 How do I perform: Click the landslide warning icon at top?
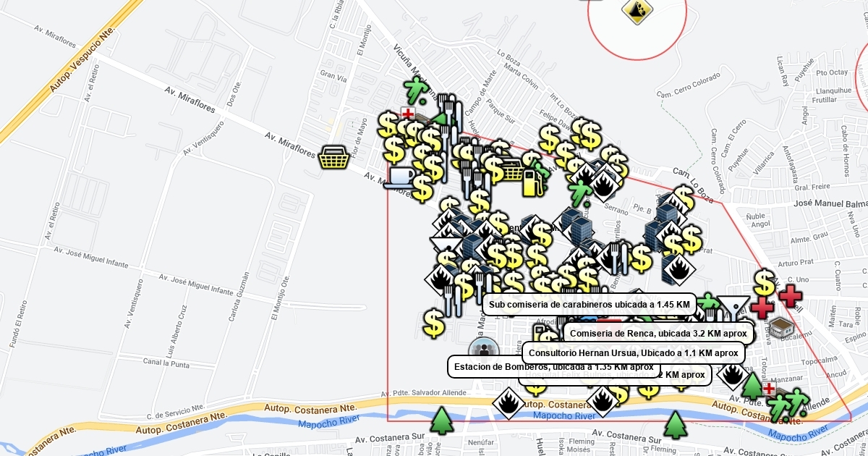click(x=637, y=10)
